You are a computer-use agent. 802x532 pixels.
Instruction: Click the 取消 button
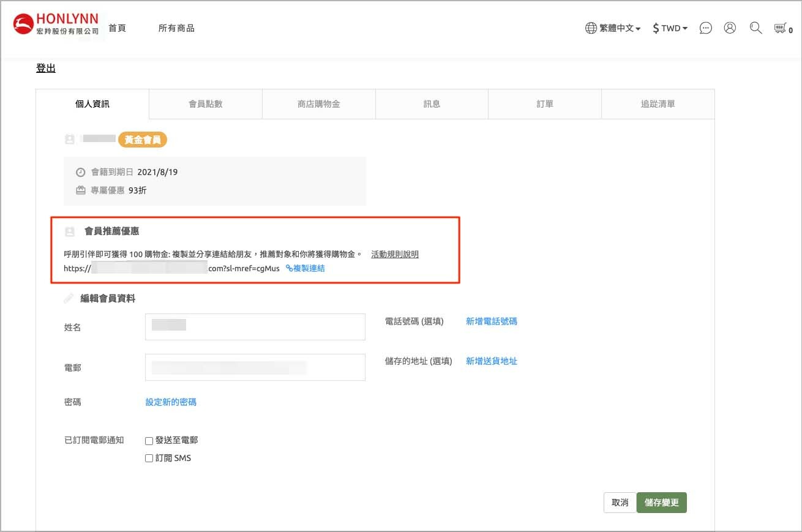[x=620, y=503]
